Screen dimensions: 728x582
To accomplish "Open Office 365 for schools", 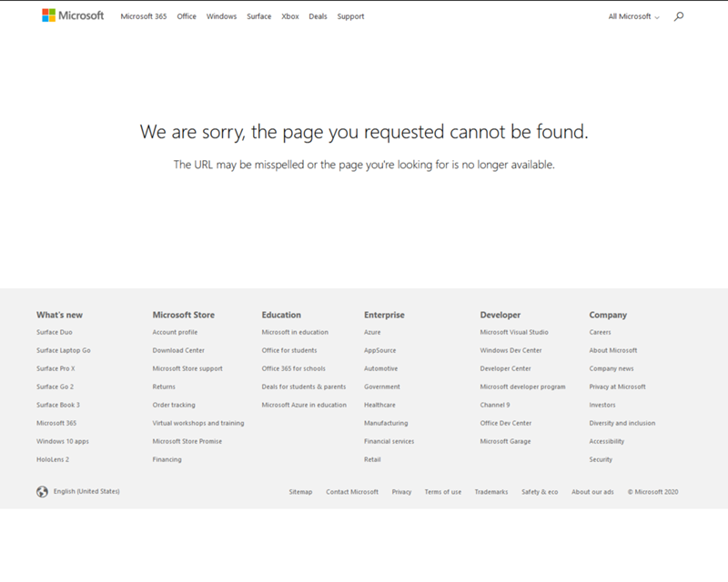I will point(293,368).
